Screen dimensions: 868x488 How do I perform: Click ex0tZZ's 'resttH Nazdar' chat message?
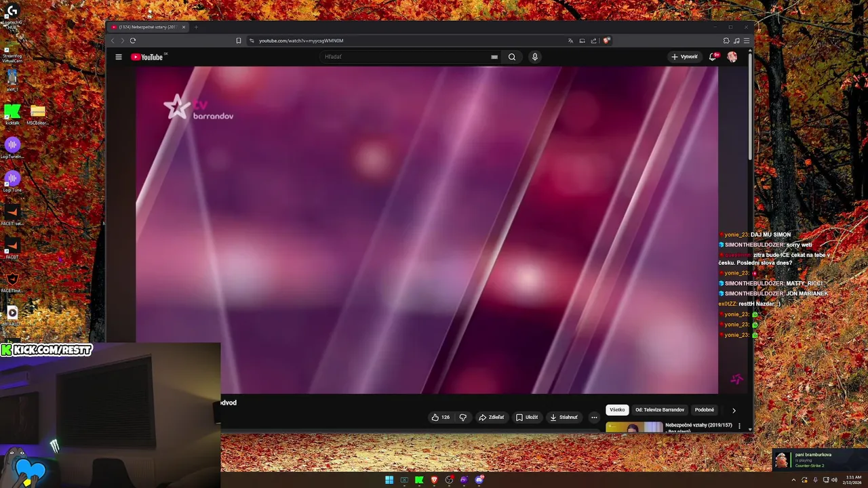[x=749, y=304]
